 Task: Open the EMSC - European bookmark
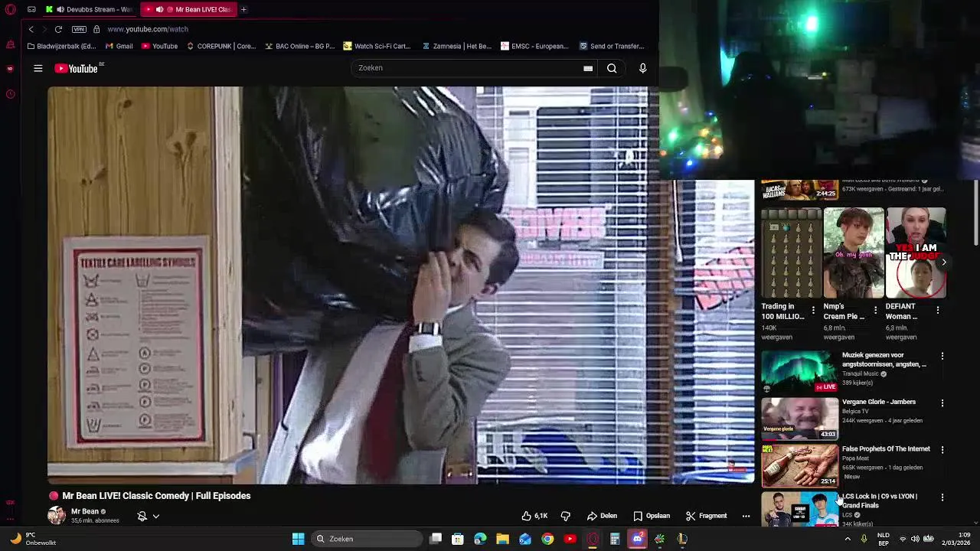534,46
